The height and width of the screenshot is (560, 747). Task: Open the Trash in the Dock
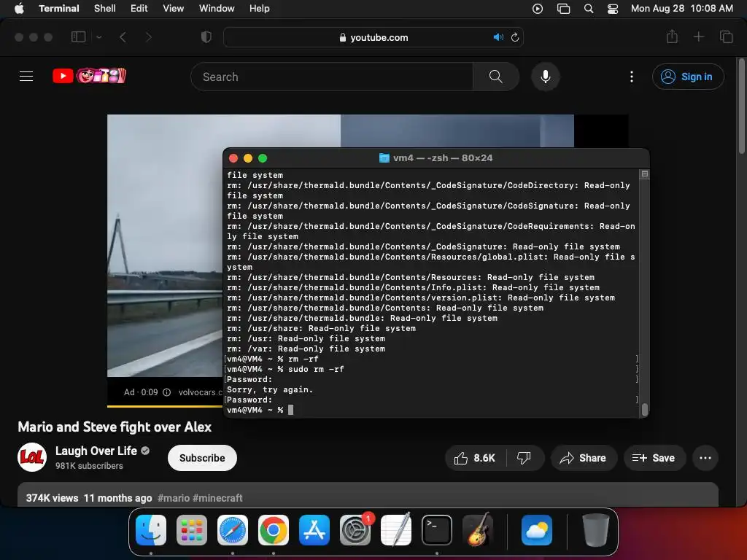click(x=595, y=530)
